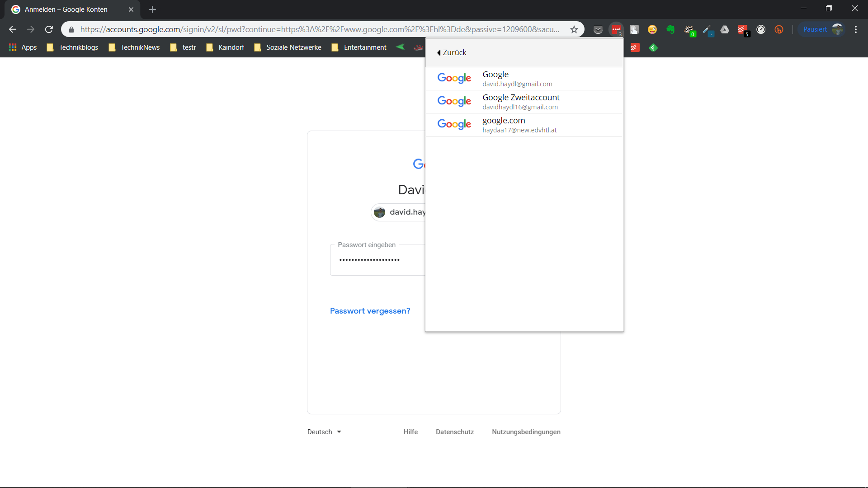The image size is (868, 488).
Task: Expand the Deutsch language dropdown
Action: (324, 432)
